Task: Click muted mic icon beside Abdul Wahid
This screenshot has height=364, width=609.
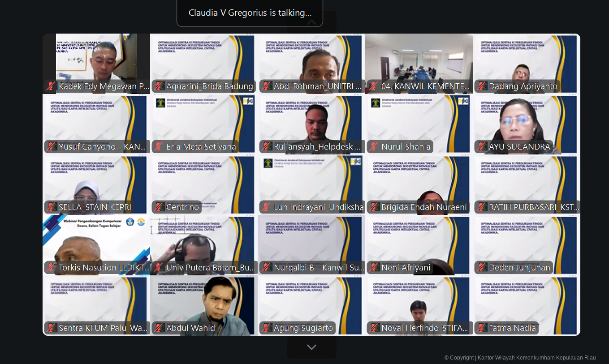Action: click(x=159, y=328)
